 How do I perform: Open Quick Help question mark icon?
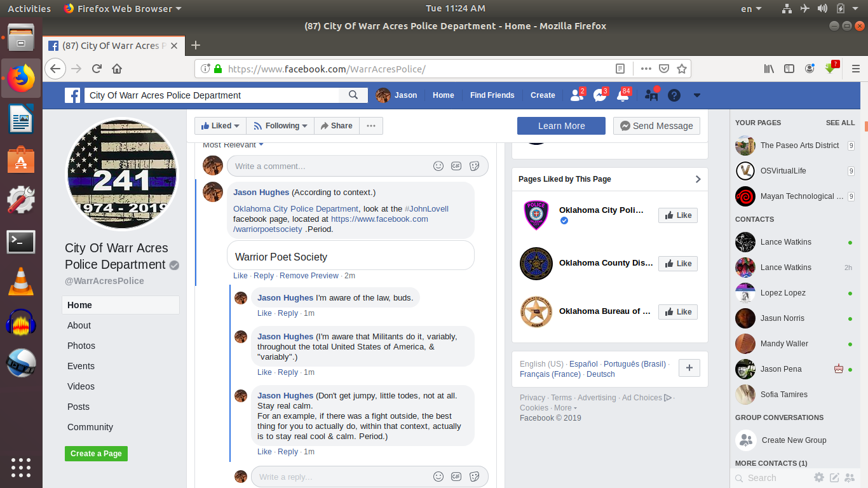tap(674, 95)
